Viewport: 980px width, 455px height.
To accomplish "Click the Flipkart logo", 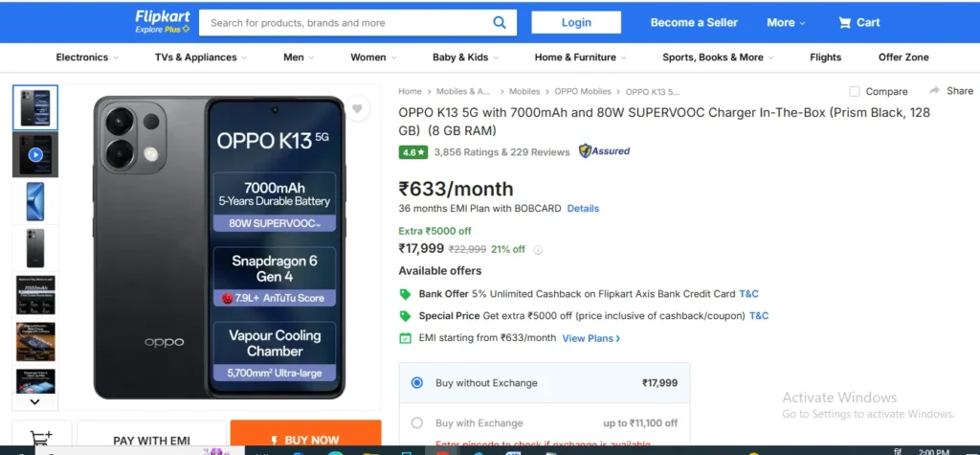I will click(x=162, y=22).
